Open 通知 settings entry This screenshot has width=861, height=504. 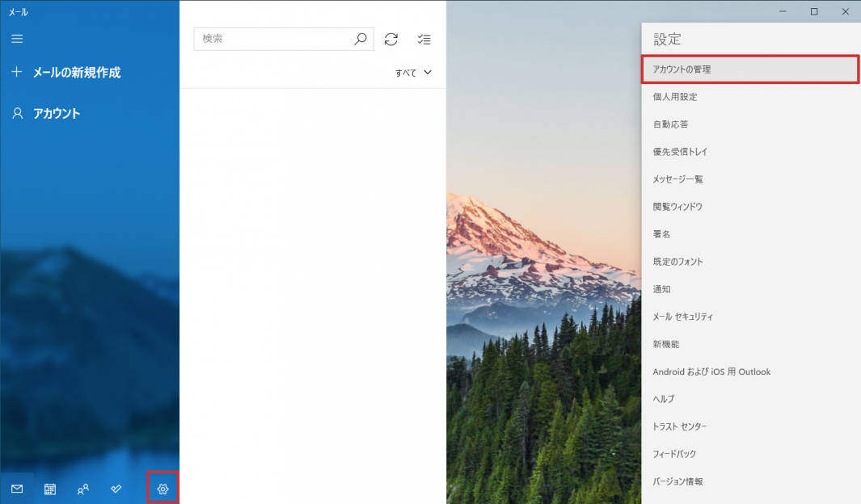tap(661, 289)
